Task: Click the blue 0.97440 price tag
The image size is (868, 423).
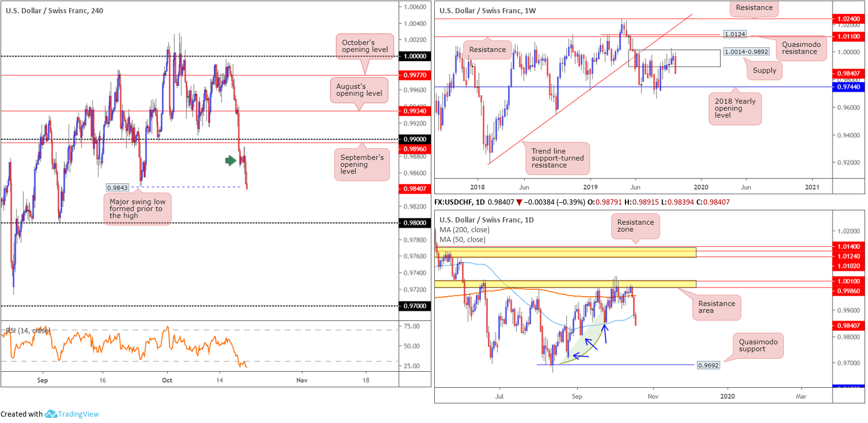Action: (x=849, y=86)
